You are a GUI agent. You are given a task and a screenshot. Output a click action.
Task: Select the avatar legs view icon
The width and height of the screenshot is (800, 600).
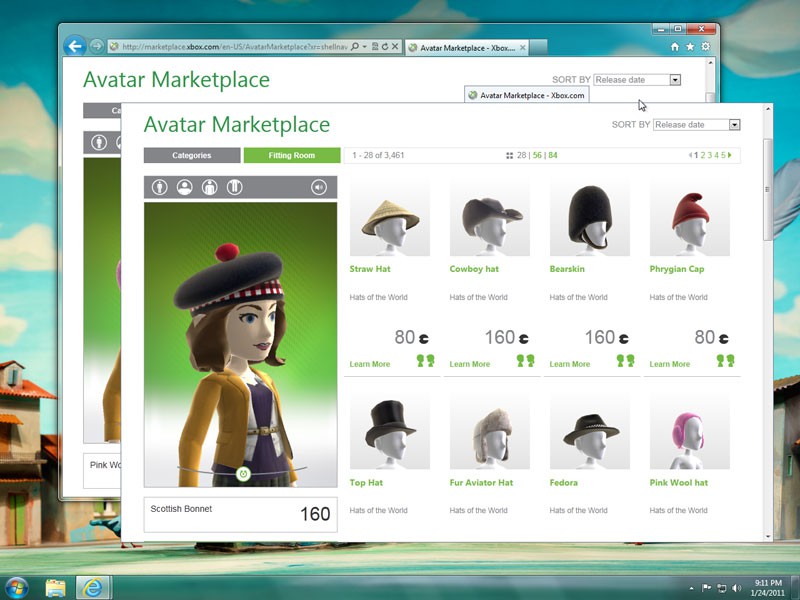click(234, 187)
